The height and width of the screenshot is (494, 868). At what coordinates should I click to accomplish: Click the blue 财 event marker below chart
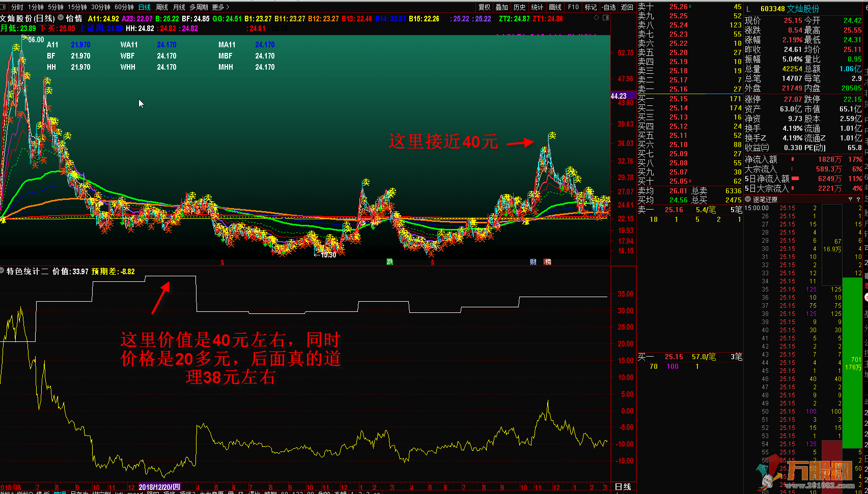(533, 262)
